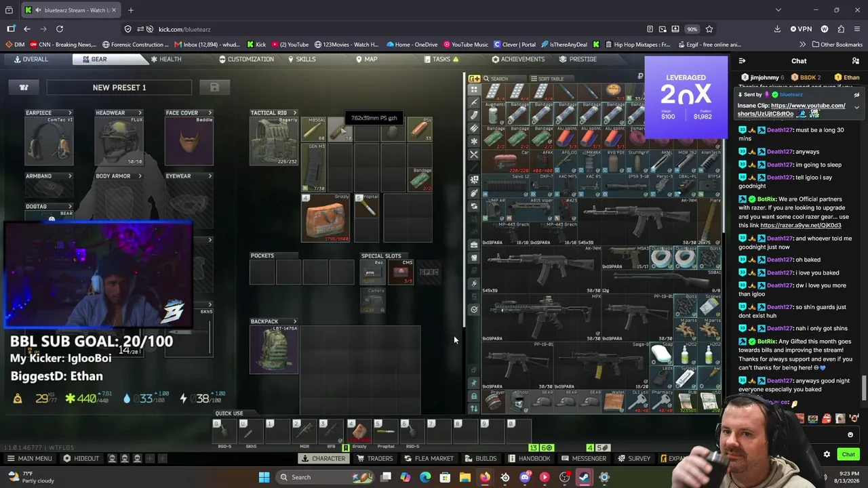Open the Windows Start menu
This screenshot has height=488, width=868.
264,477
